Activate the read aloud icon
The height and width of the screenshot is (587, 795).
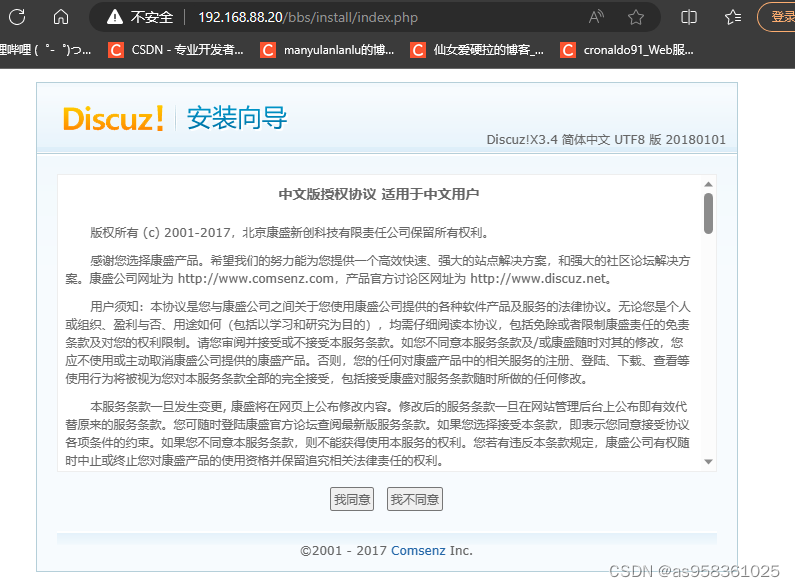[596, 17]
